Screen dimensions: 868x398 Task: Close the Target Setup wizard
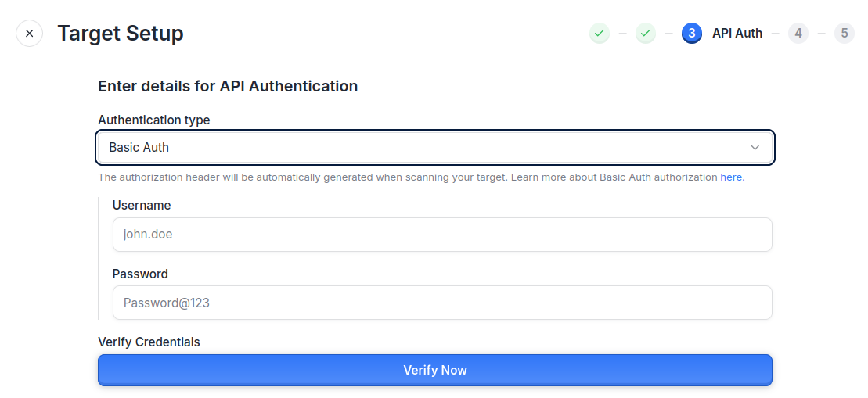(x=29, y=34)
